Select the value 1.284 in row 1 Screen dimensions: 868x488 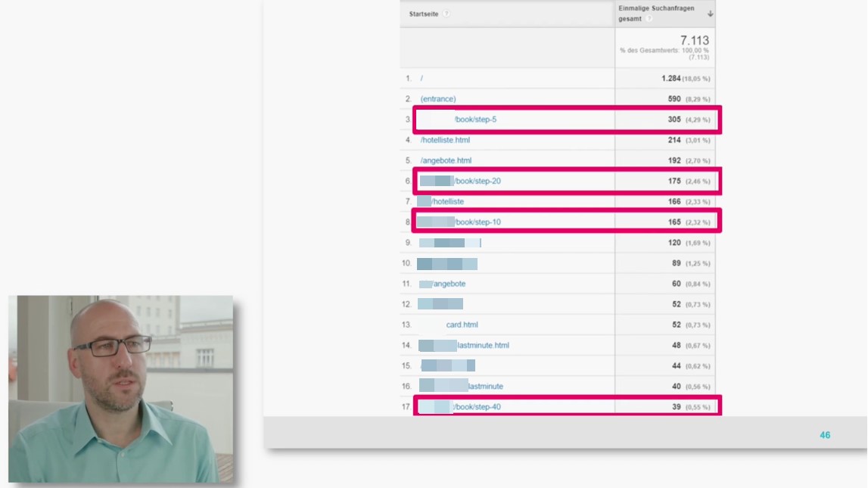click(x=671, y=79)
